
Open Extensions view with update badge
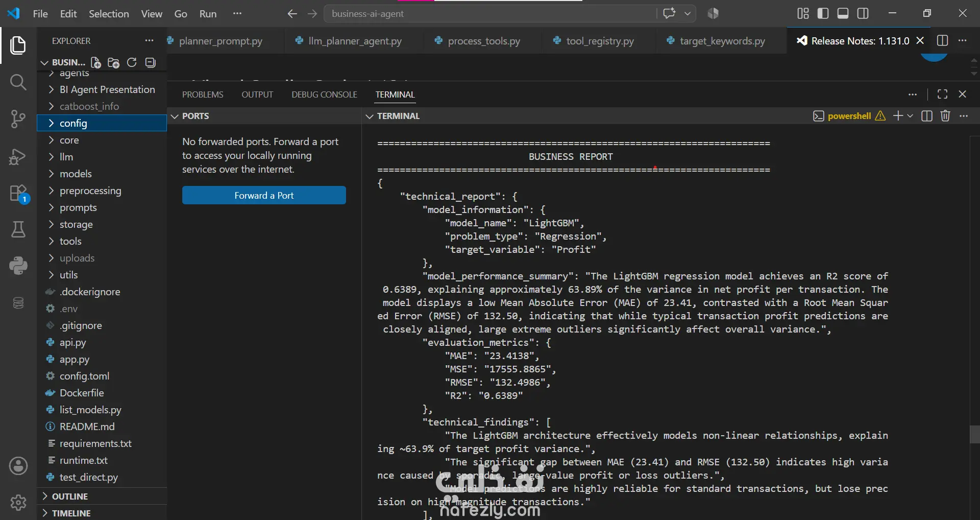18,194
